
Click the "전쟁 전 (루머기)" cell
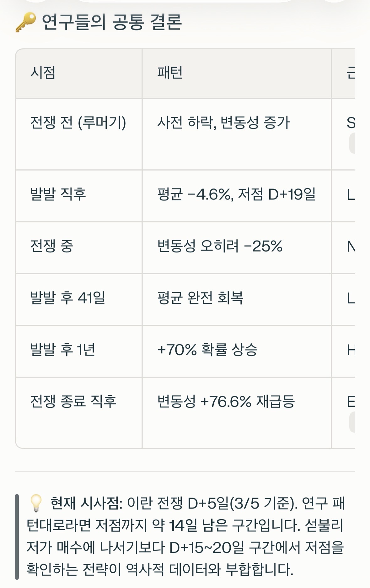coord(78,122)
